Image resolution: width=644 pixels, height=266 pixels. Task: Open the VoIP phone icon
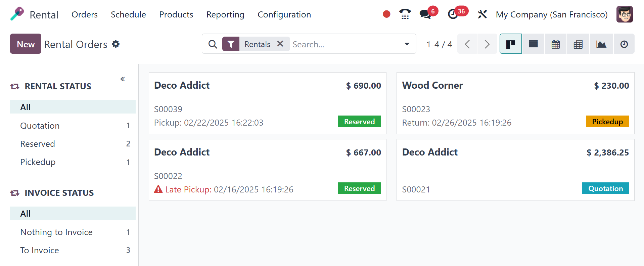[x=405, y=14]
